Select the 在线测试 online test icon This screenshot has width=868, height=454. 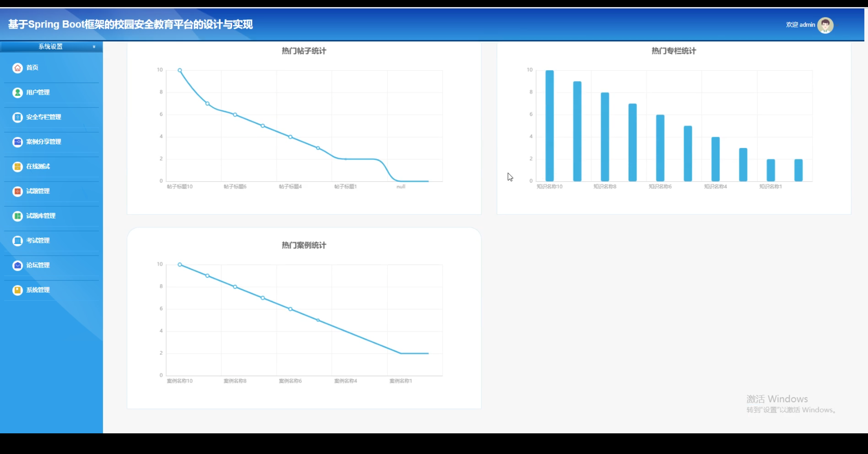17,167
